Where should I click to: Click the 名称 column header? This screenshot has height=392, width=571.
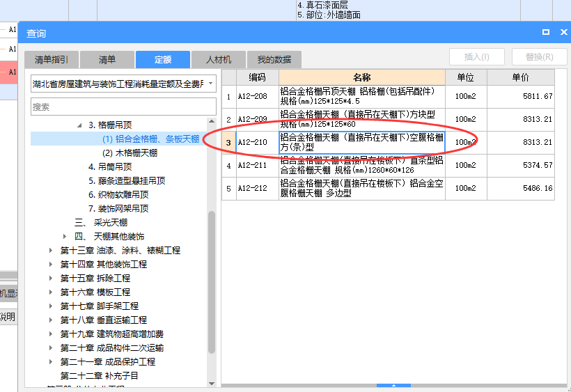point(362,77)
